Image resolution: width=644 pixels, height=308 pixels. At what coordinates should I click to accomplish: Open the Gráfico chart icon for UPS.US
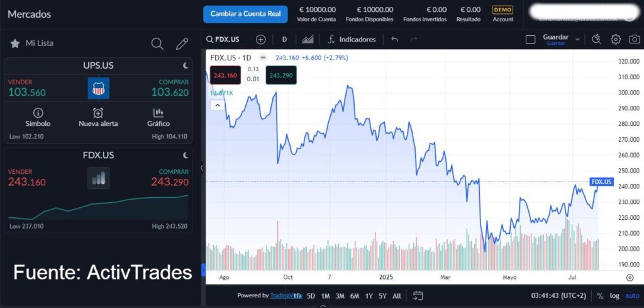click(x=158, y=117)
